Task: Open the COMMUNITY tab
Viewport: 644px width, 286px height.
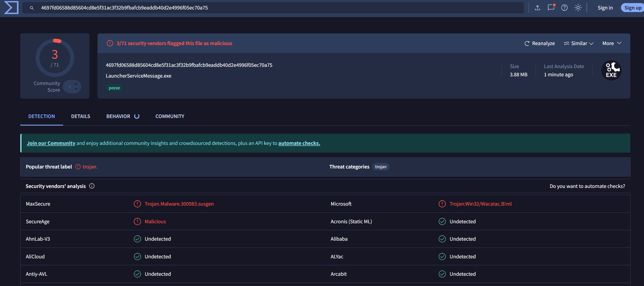Action: [170, 116]
